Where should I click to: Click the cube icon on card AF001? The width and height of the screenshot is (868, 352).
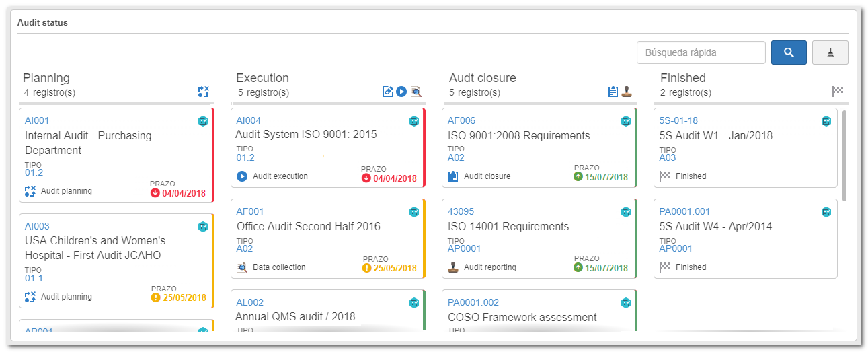tap(414, 212)
